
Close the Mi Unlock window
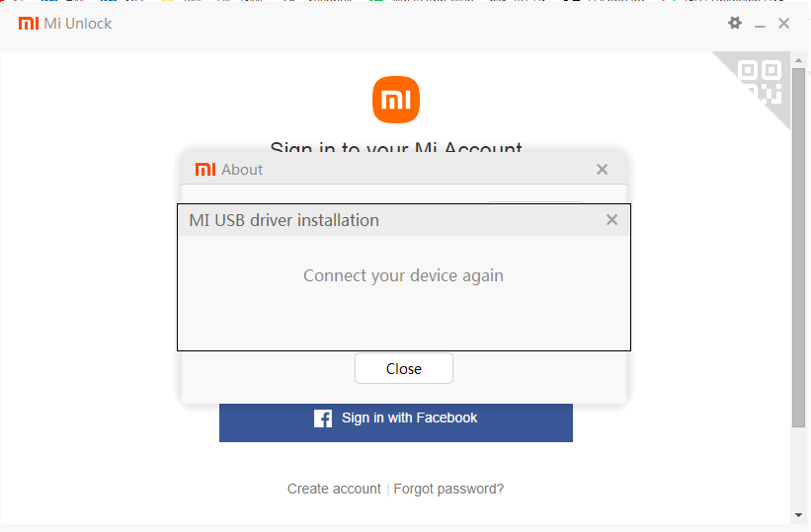(783, 24)
